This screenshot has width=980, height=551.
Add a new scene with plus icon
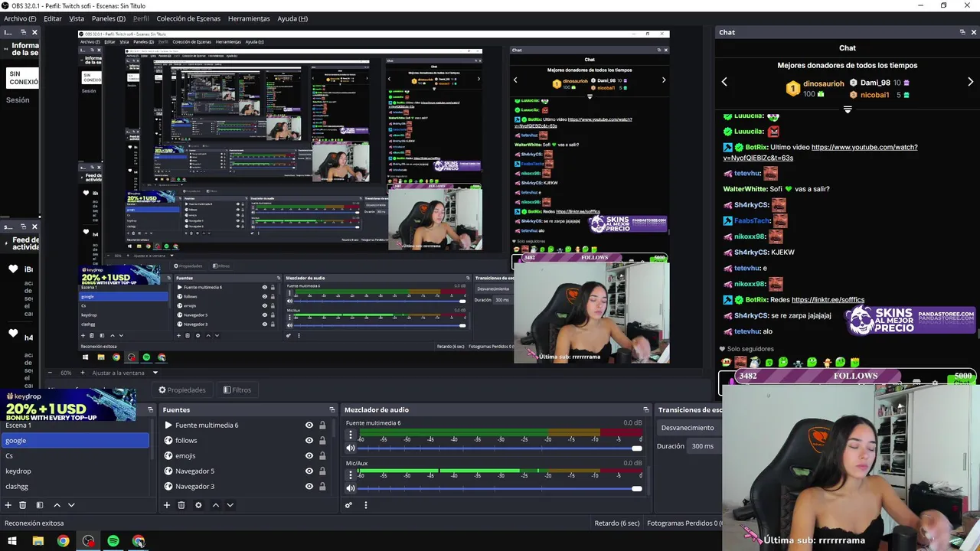point(8,505)
